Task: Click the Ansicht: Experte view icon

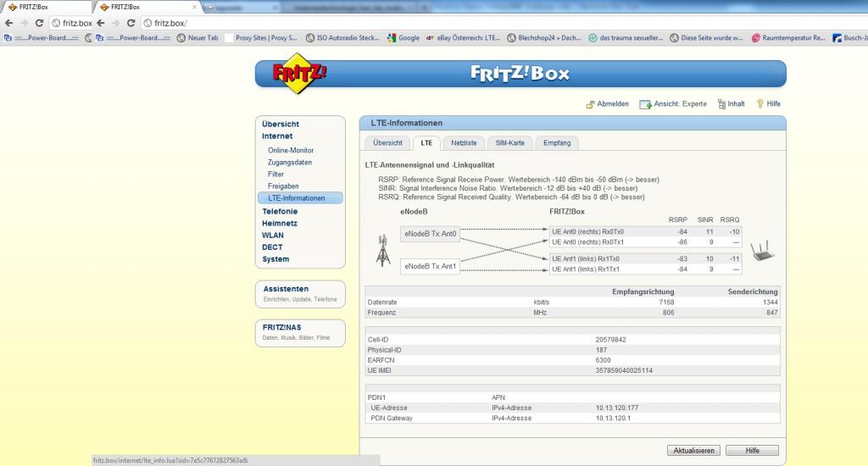Action: tap(645, 104)
